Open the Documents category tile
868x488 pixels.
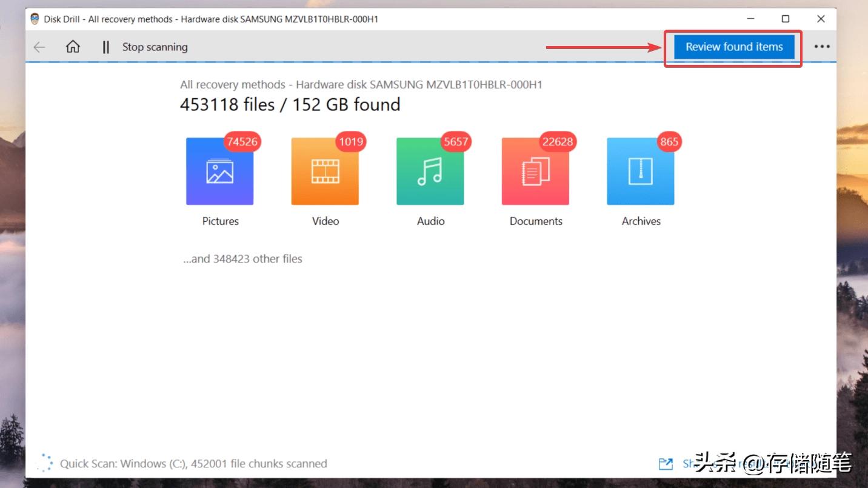[x=535, y=172]
